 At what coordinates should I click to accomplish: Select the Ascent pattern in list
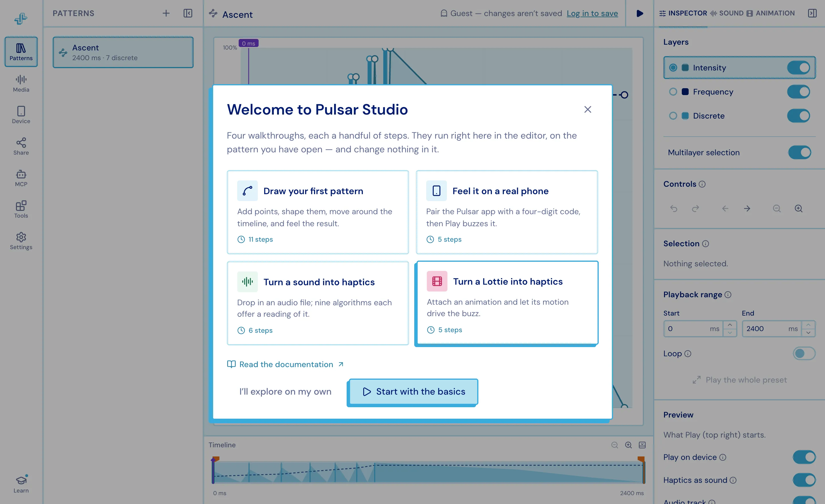[x=123, y=52]
